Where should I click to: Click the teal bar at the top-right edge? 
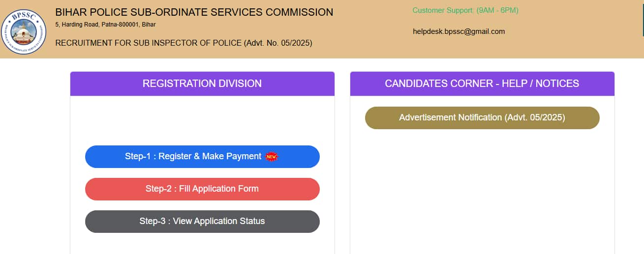pyautogui.click(x=643, y=18)
